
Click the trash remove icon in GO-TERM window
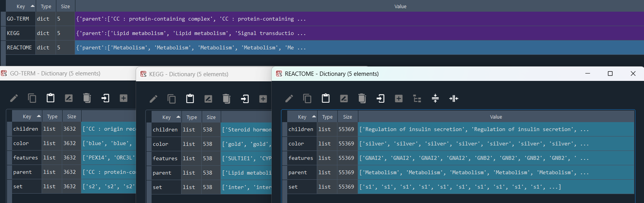click(x=87, y=98)
